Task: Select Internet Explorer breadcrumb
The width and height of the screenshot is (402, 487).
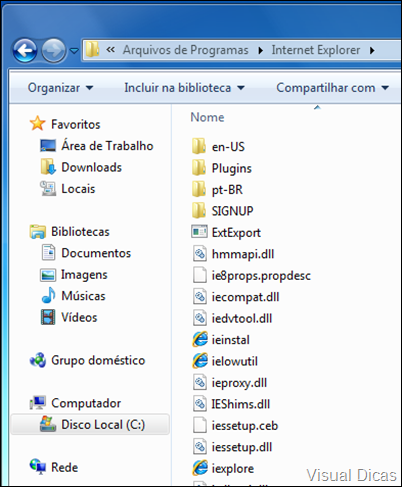Action: point(316,50)
